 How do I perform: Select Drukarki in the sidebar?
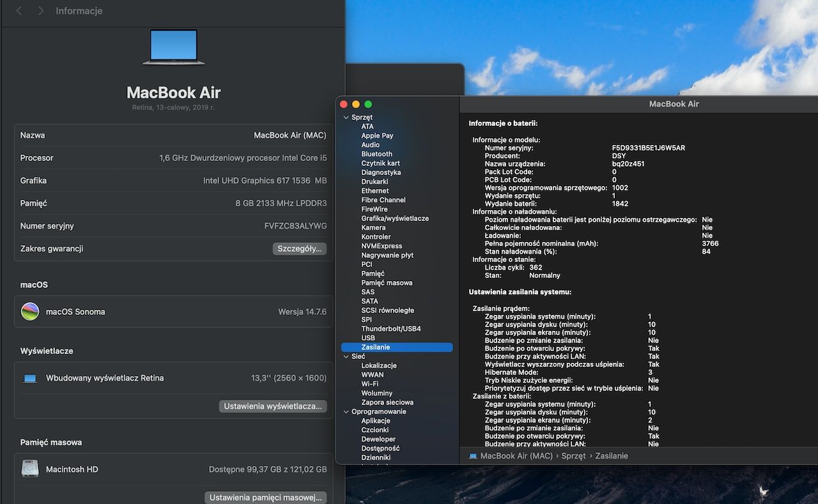[x=374, y=181]
